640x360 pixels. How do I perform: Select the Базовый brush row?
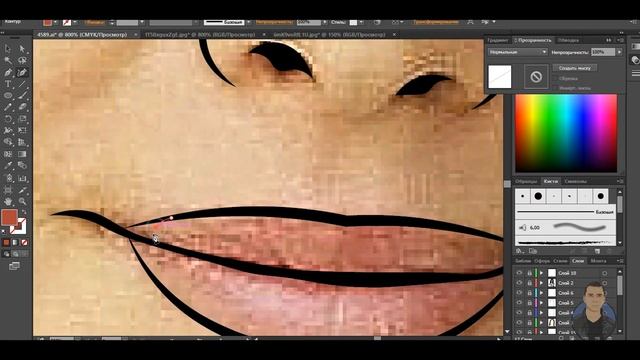[x=565, y=212]
